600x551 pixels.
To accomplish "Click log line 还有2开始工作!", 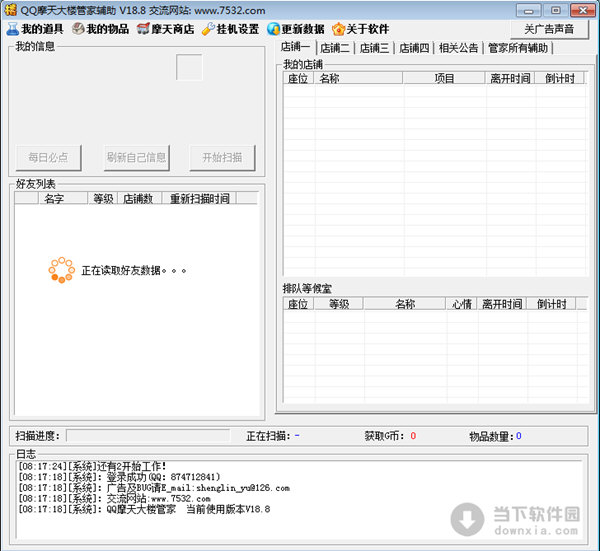I will [92, 466].
